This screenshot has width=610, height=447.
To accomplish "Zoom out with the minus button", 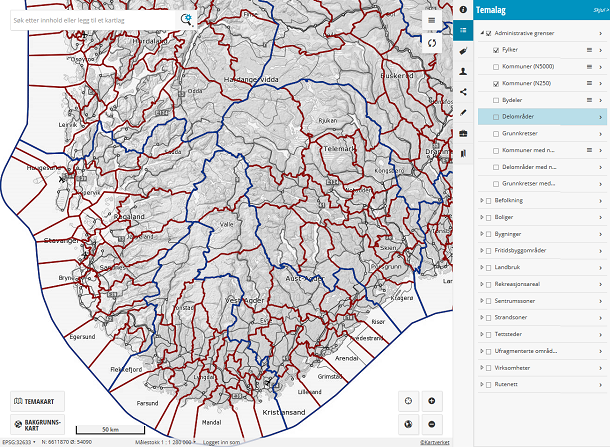I will 431,424.
